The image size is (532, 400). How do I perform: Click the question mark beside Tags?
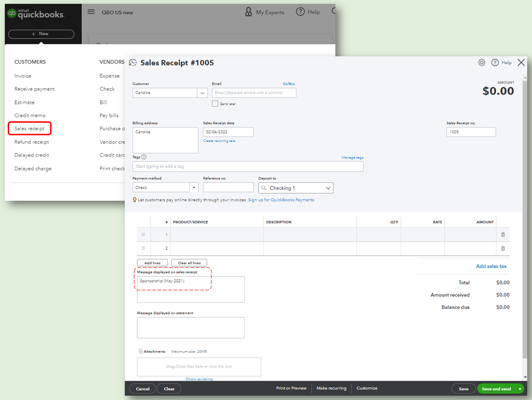[x=143, y=156]
